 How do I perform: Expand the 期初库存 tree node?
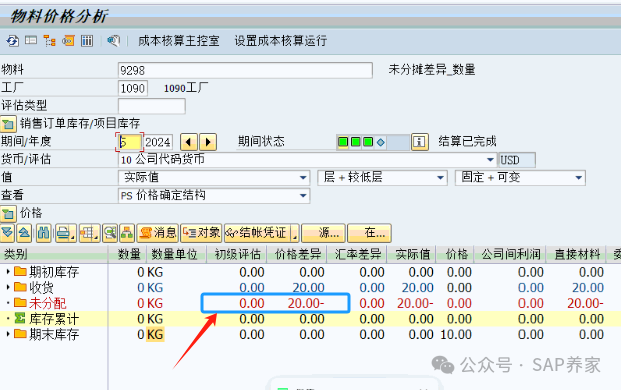coord(8,272)
